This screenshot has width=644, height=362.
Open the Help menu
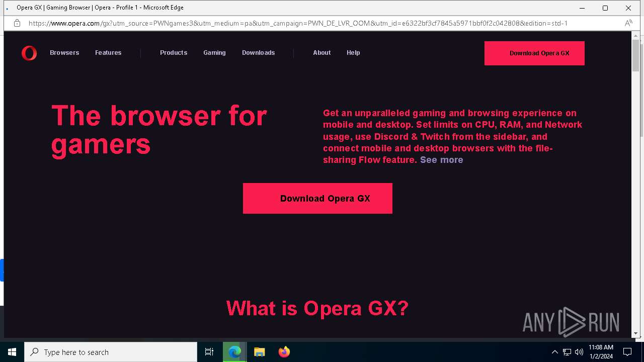click(x=353, y=53)
